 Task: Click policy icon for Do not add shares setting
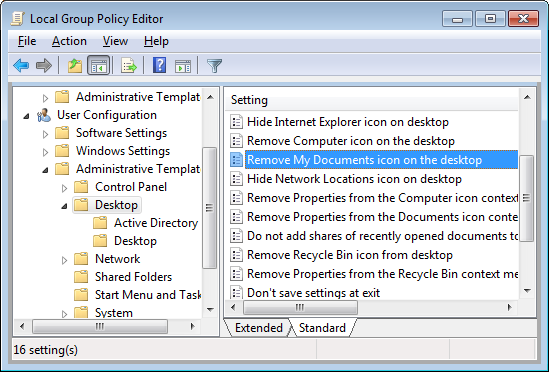click(x=236, y=236)
